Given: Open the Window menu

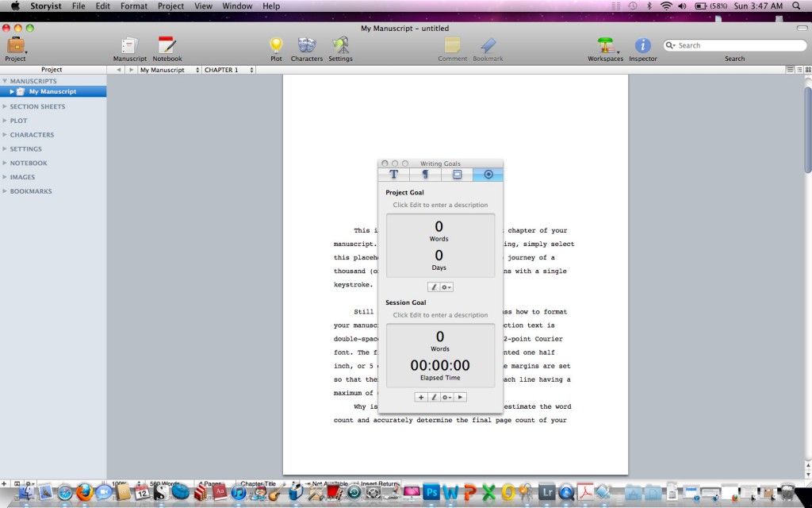Looking at the screenshot, I should coord(237,6).
